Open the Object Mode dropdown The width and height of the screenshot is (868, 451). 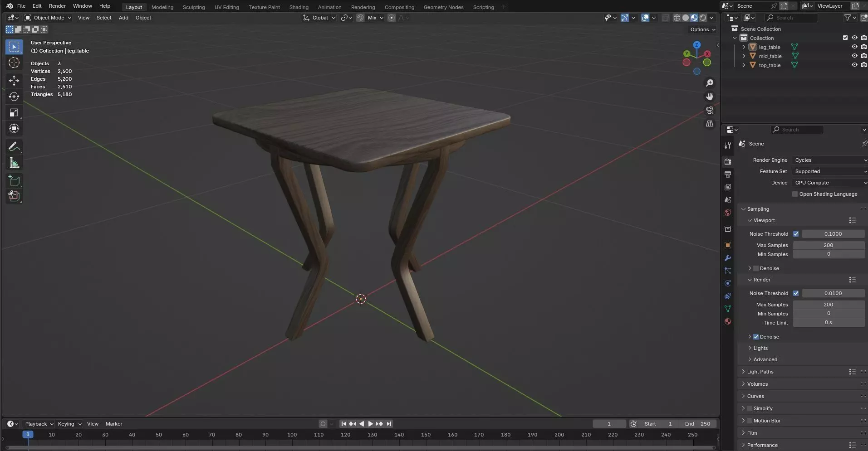click(x=48, y=18)
